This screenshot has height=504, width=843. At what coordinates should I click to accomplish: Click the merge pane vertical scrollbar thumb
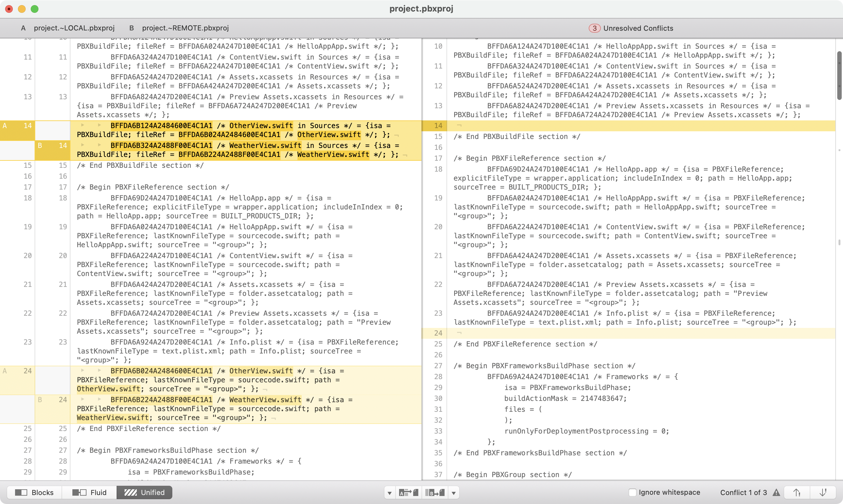point(839,75)
